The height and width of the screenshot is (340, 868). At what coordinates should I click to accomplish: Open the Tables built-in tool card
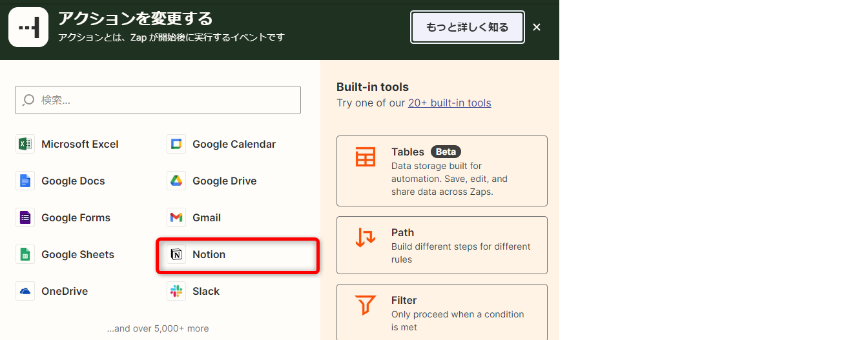click(442, 171)
